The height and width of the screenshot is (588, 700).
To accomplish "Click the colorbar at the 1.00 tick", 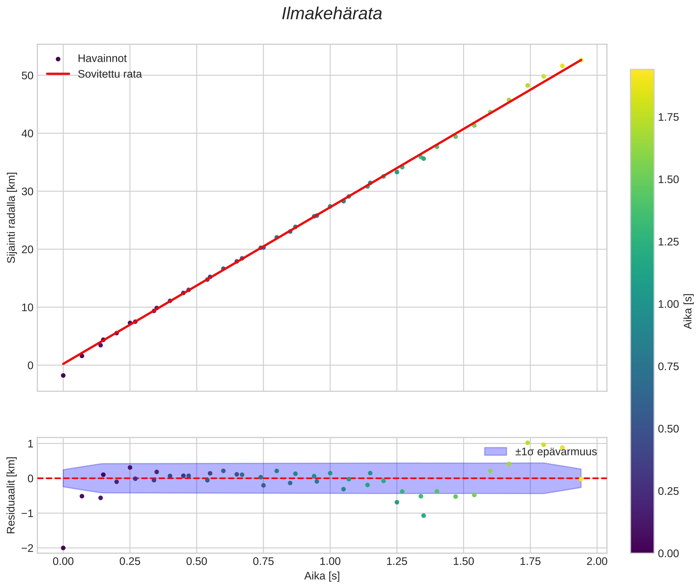I will coord(642,304).
